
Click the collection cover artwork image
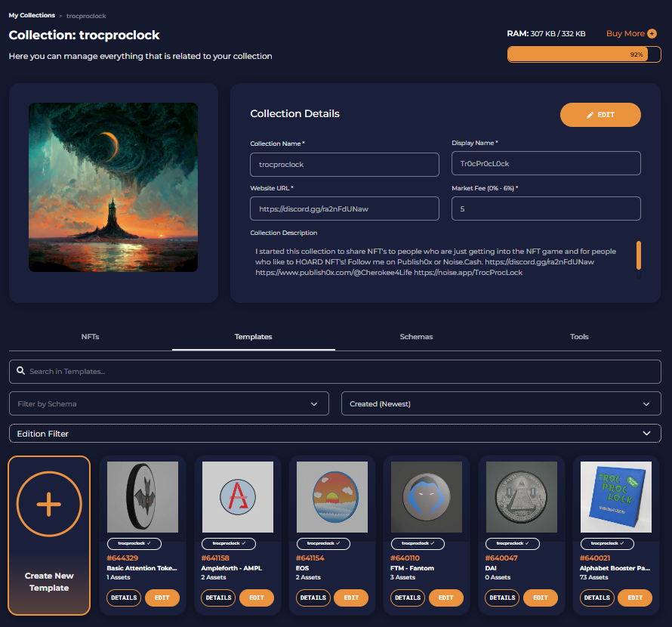(113, 187)
